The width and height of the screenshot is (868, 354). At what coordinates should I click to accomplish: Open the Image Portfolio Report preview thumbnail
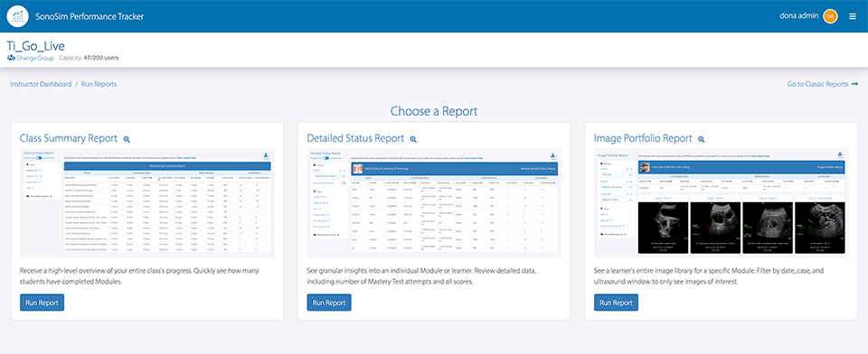click(722, 202)
